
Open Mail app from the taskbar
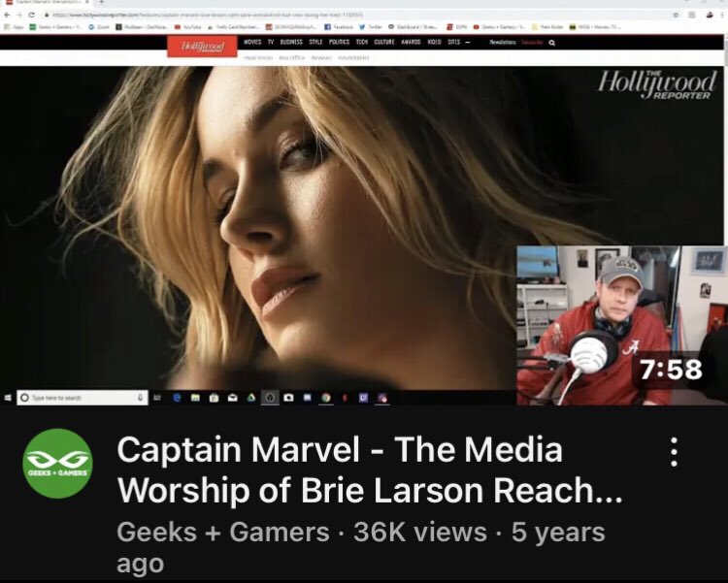pyautogui.click(x=233, y=398)
